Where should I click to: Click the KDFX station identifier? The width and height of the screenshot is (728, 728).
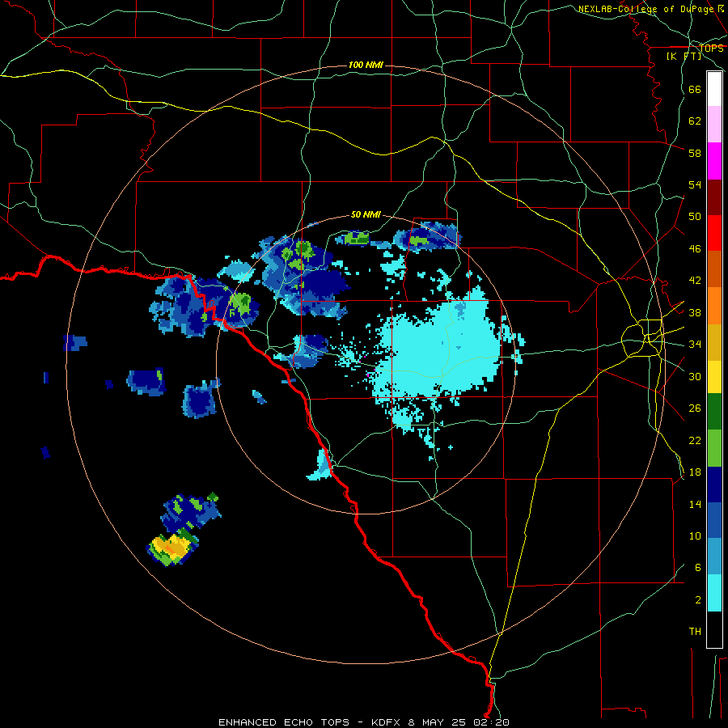[385, 722]
